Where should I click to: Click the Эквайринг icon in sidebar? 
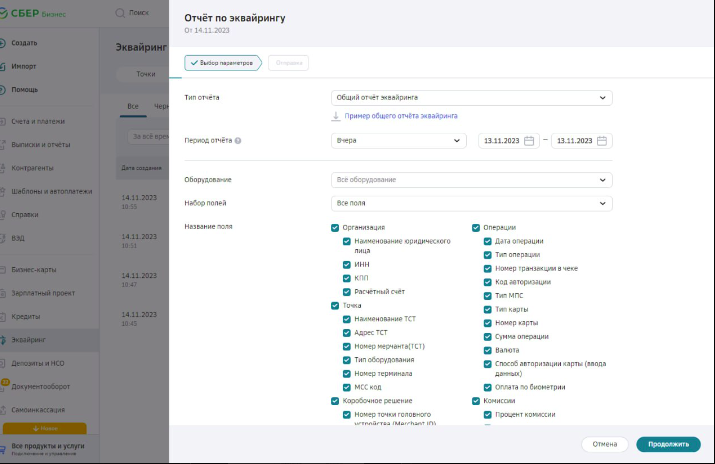2,340
